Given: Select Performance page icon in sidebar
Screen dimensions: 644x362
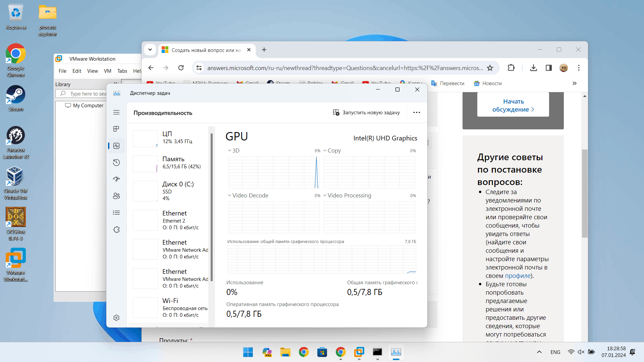Looking at the screenshot, I should pyautogui.click(x=116, y=146).
